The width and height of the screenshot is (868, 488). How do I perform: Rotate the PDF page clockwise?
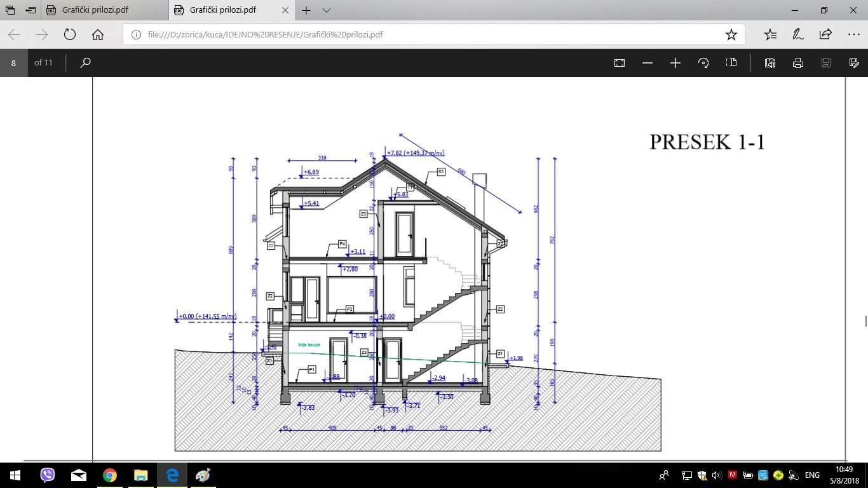pyautogui.click(x=703, y=63)
